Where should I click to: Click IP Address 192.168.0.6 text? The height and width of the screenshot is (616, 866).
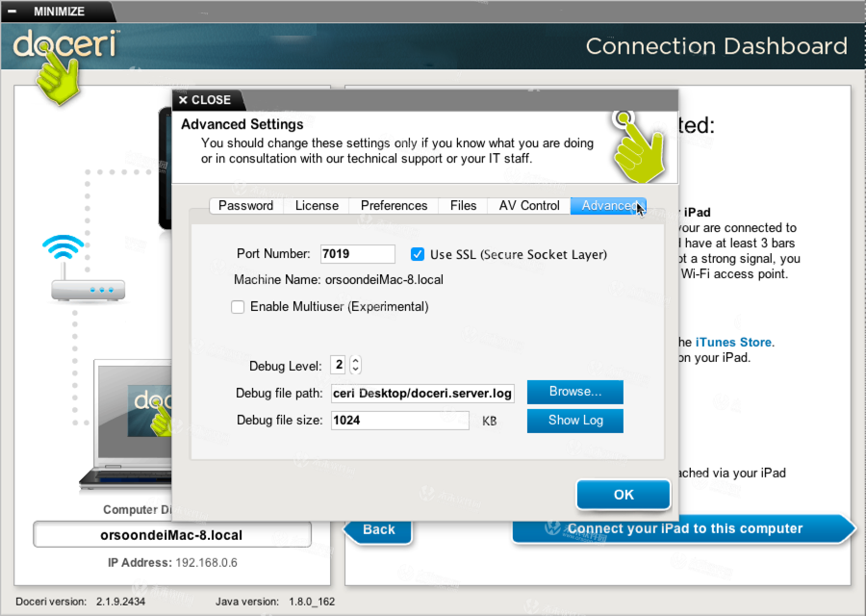172,562
